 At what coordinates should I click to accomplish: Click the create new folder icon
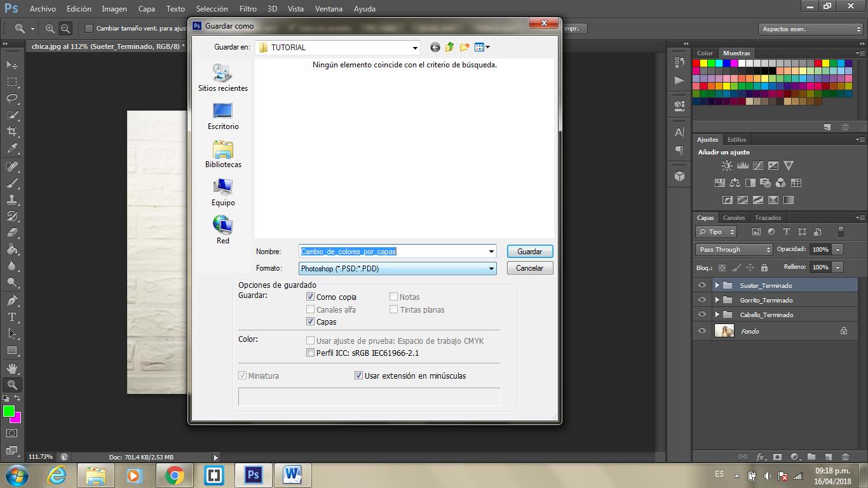pos(465,47)
